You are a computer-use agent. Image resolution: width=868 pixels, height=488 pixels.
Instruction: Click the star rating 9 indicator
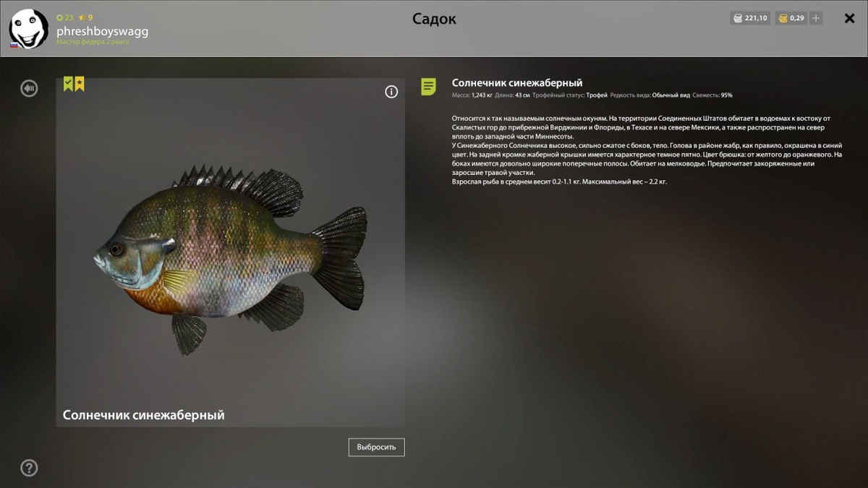tap(85, 17)
